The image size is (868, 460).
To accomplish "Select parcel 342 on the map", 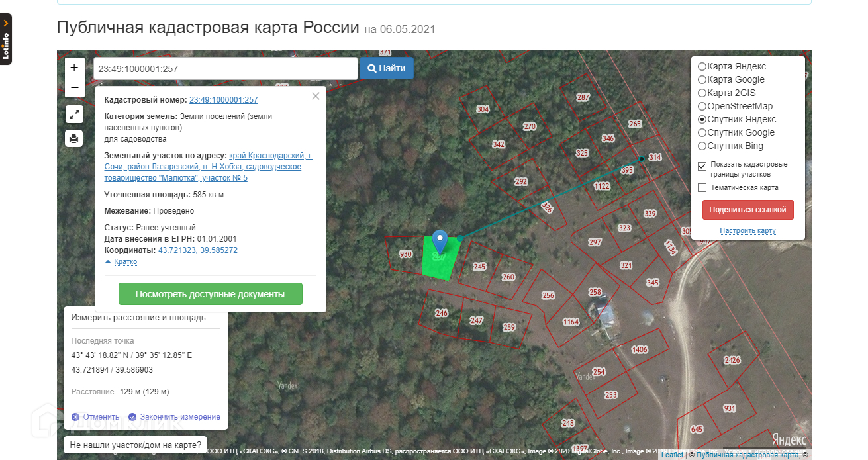I will [x=499, y=144].
